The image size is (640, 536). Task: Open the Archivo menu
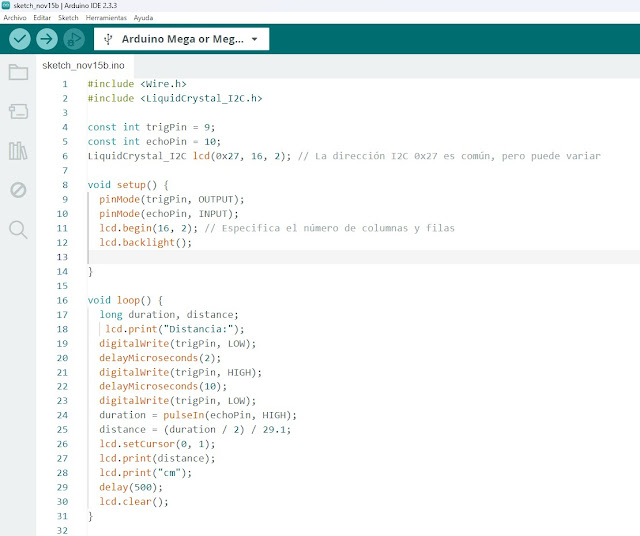coord(15,18)
